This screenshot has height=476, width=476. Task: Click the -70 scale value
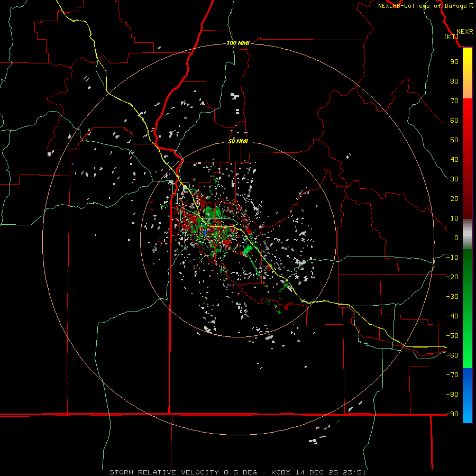coord(452,375)
